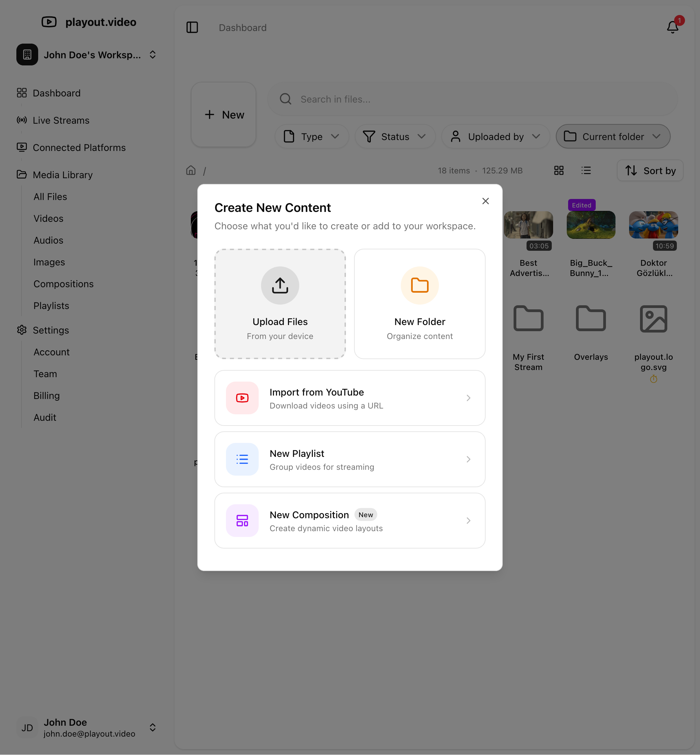Click the red YouTube import icon
Viewport: 700px width, 755px height.
coord(242,398)
